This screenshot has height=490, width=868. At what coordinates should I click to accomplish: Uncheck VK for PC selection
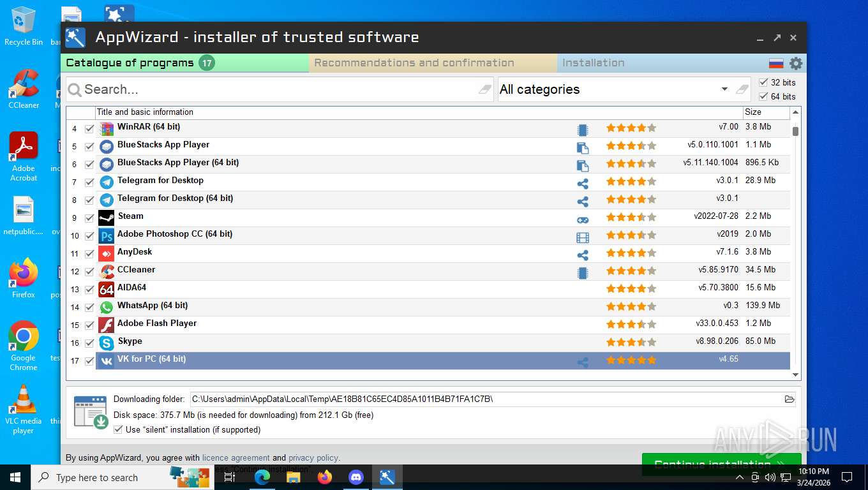click(x=89, y=361)
